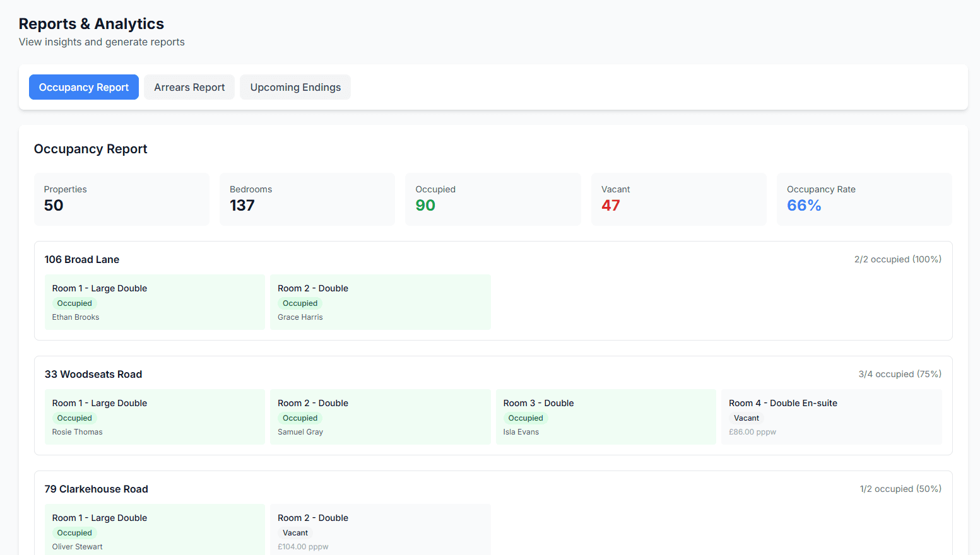Select the vacant £104.00 pppw room card
Image resolution: width=980 pixels, height=555 pixels.
381,530
